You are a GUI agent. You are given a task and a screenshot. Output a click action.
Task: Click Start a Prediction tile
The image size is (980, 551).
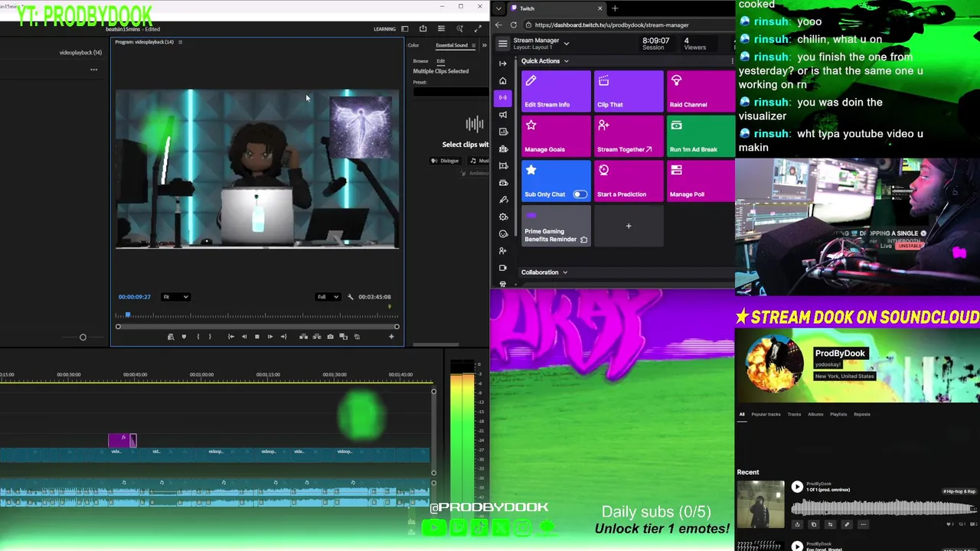click(629, 181)
